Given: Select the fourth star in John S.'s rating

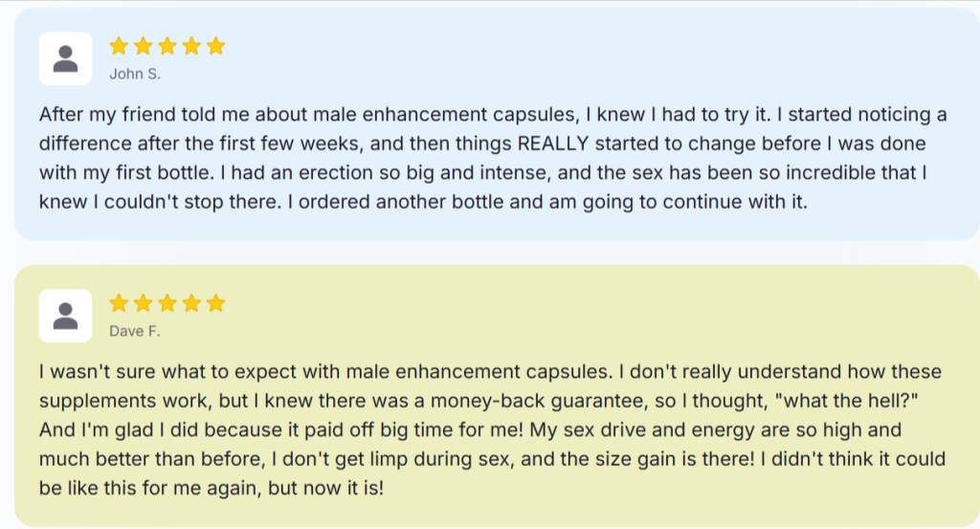Looking at the screenshot, I should 191,45.
